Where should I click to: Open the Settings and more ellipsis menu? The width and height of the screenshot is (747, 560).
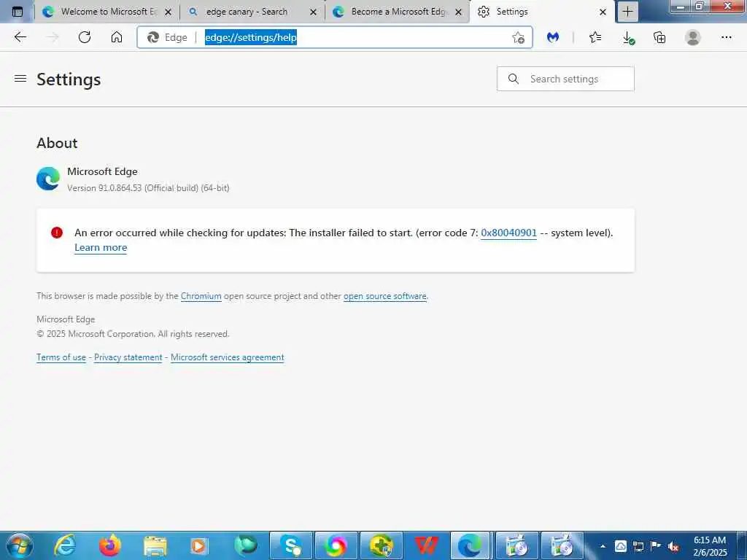pyautogui.click(x=726, y=37)
